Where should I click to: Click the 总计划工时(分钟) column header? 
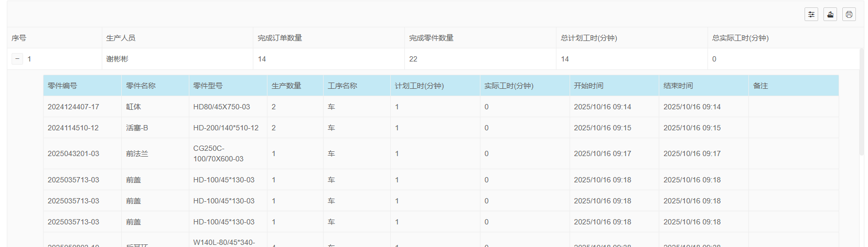coord(588,38)
